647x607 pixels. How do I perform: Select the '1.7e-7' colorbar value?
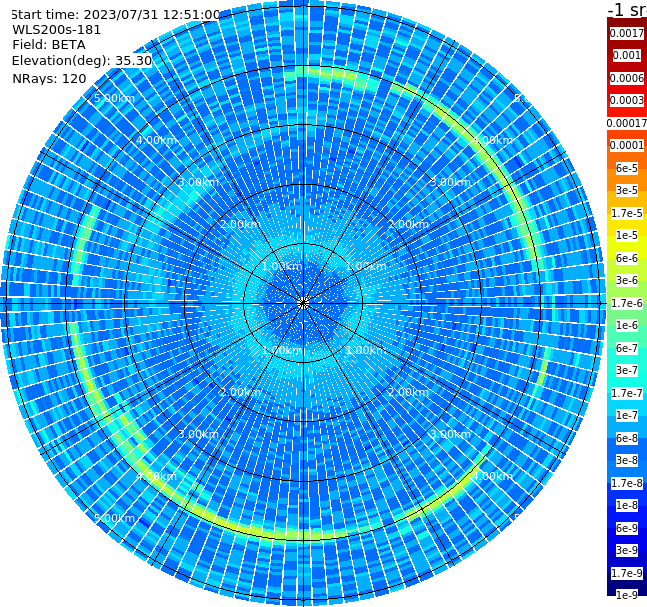point(627,393)
